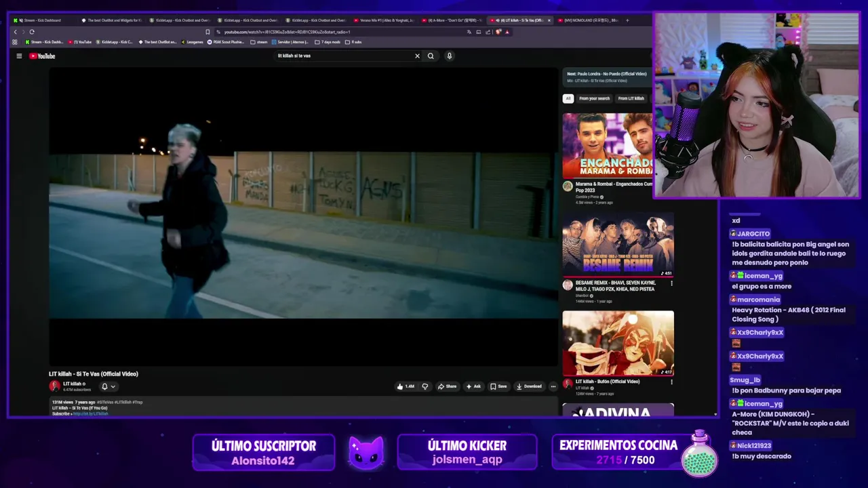This screenshot has height=488, width=868.
Task: Open the browser apps grid shortcut
Action: tap(15, 42)
